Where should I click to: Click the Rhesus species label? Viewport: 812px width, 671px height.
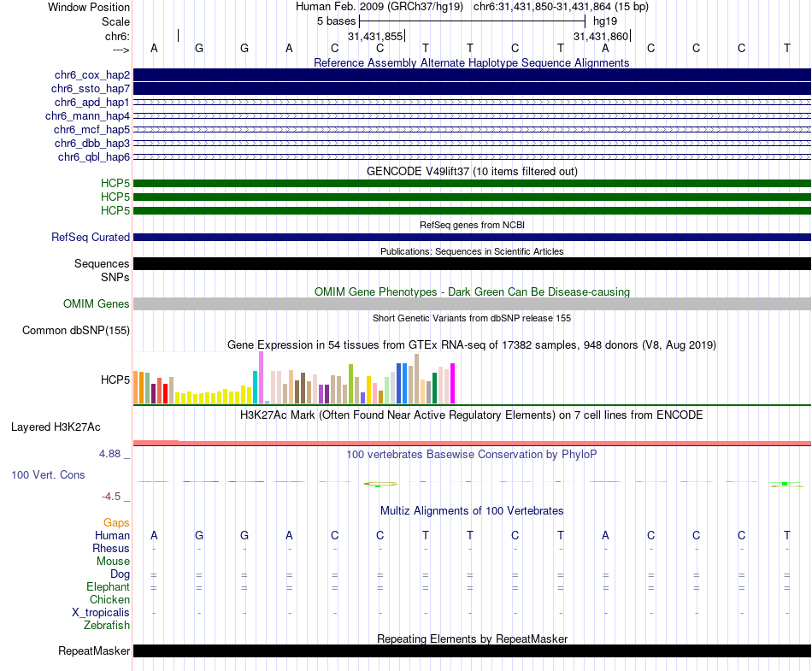111,548
